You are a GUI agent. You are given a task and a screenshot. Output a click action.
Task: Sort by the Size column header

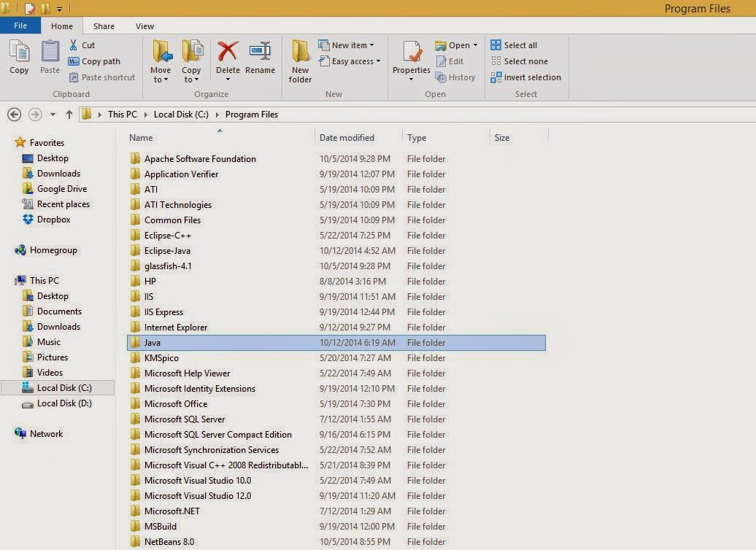(501, 138)
